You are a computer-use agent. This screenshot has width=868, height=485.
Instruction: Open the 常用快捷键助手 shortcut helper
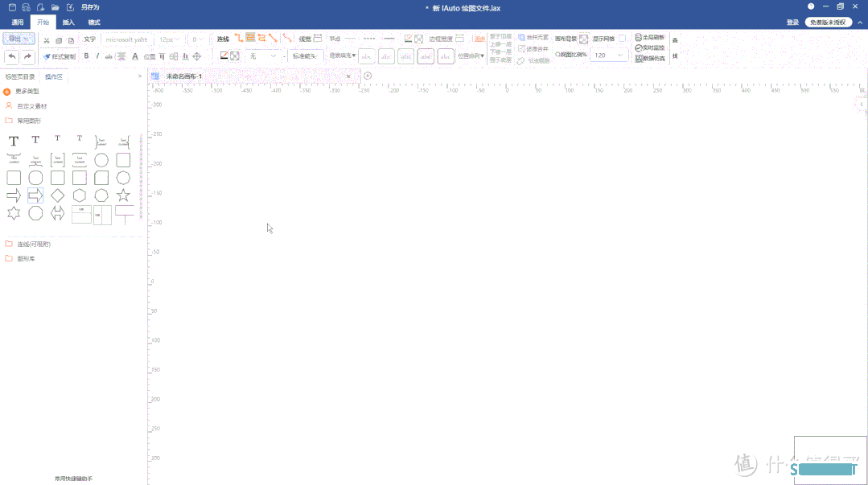coord(74,479)
